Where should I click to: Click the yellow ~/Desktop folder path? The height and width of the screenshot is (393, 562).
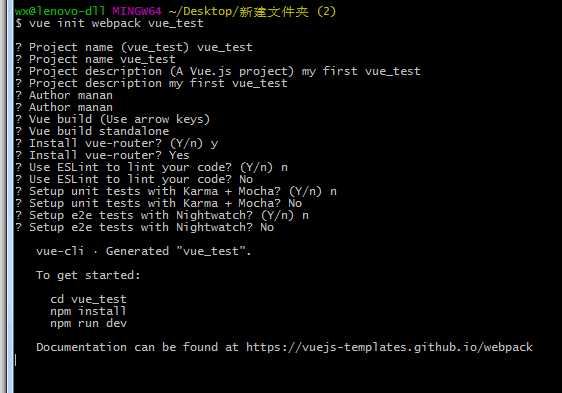tap(252, 11)
